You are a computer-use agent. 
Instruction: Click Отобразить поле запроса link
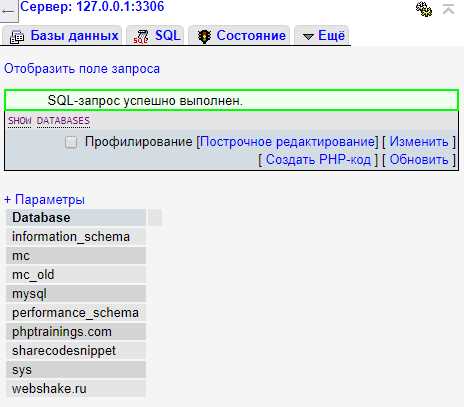click(x=82, y=69)
